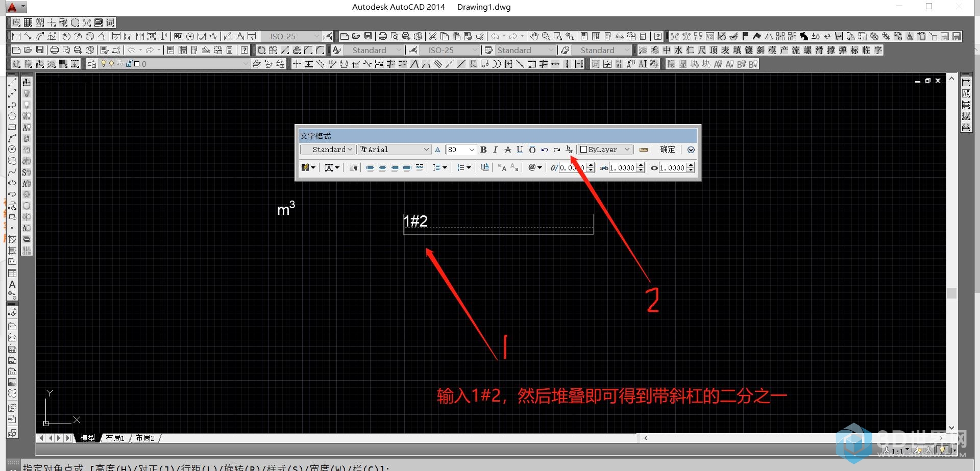
Task: Switch to the 布局1 layout tab
Action: click(x=115, y=438)
